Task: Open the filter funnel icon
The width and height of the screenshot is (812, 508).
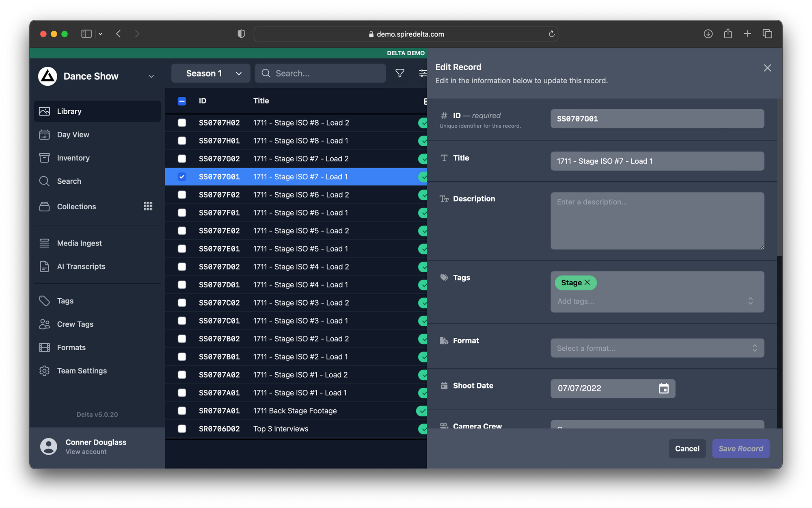Action: 400,73
